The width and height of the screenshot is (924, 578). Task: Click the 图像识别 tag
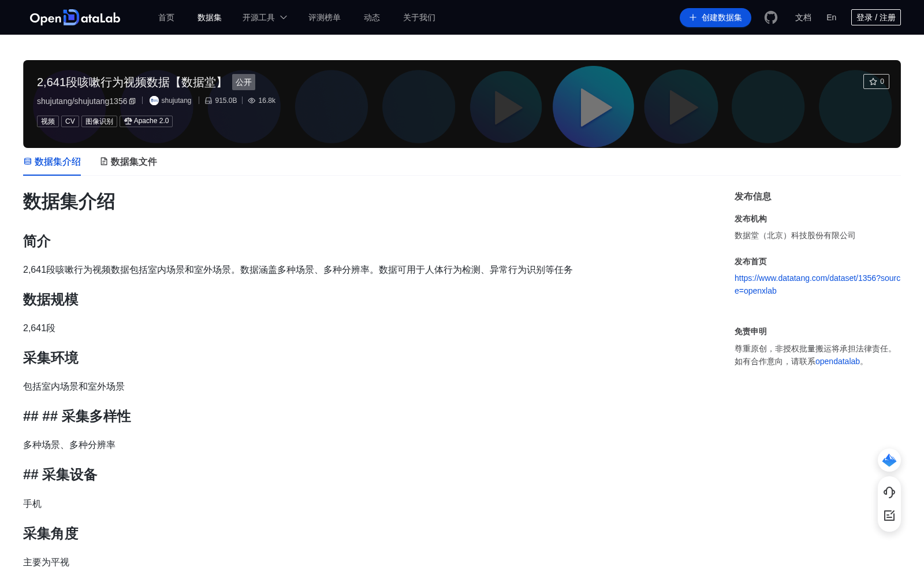[x=99, y=121]
